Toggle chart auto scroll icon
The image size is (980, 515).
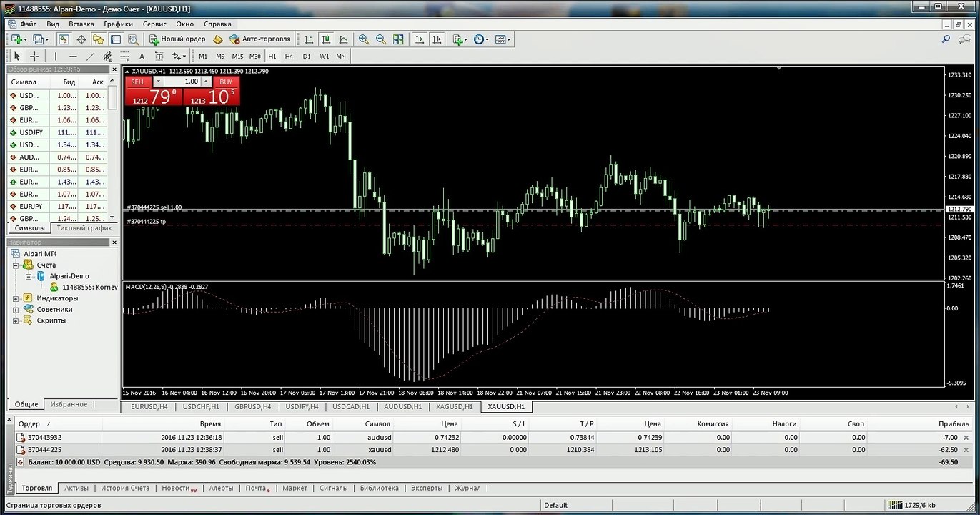[x=420, y=39]
